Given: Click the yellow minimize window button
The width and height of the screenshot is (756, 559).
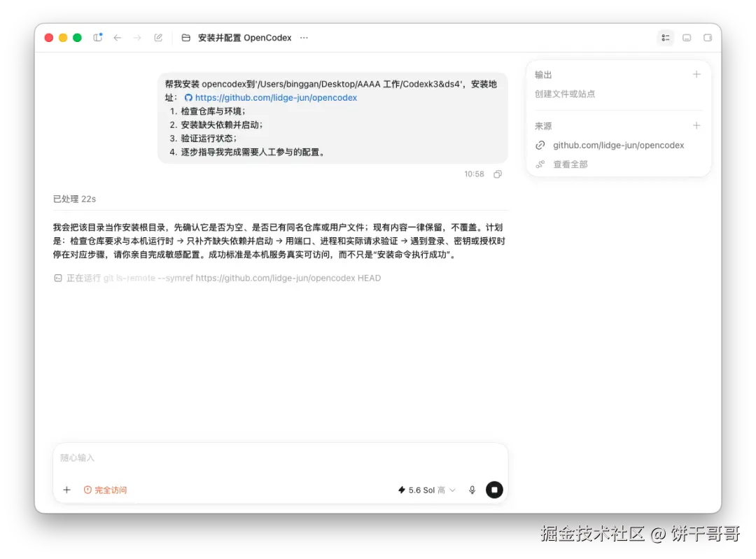Looking at the screenshot, I should 63,38.
